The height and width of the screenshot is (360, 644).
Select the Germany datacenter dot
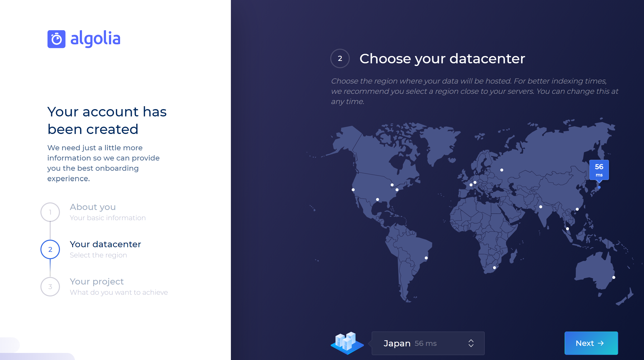click(475, 182)
